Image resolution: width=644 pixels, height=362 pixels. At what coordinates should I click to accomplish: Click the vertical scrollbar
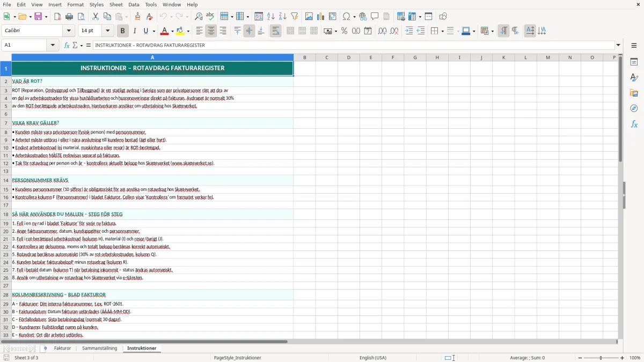620,196
